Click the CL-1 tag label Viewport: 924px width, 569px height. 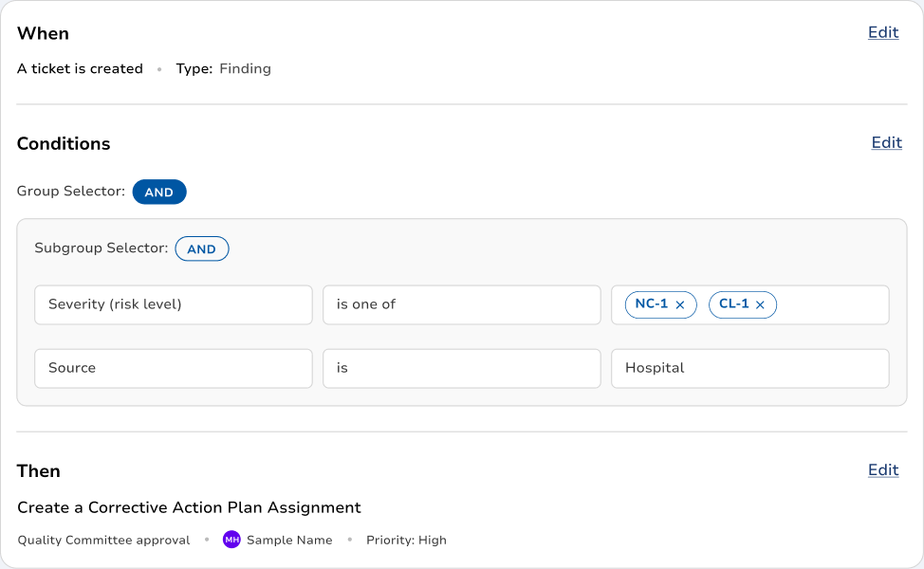[x=733, y=303]
